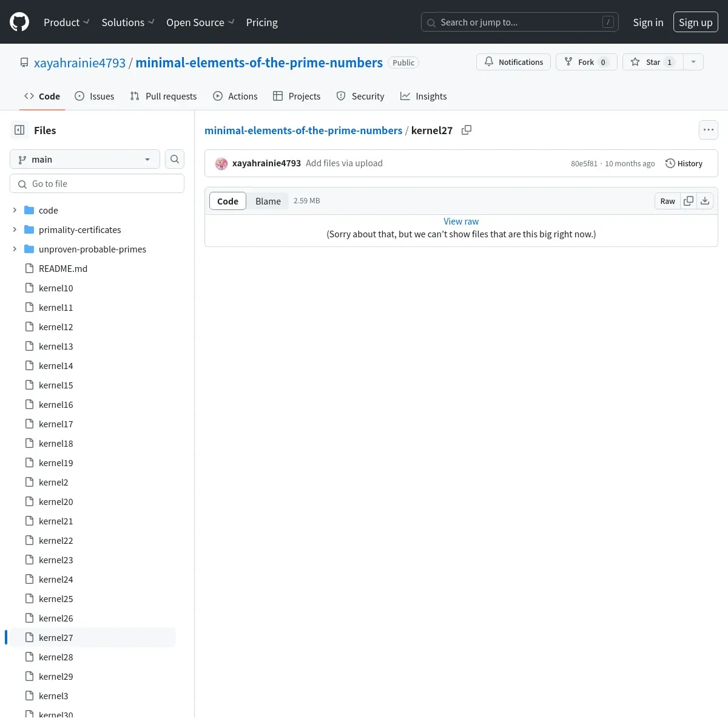Screen dimensions: 728x718
Task: Open the Product menu dropdown
Action: (67, 22)
